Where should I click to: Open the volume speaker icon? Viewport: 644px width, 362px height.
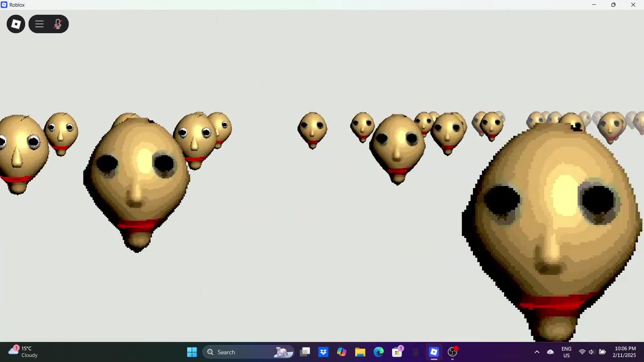(x=592, y=352)
